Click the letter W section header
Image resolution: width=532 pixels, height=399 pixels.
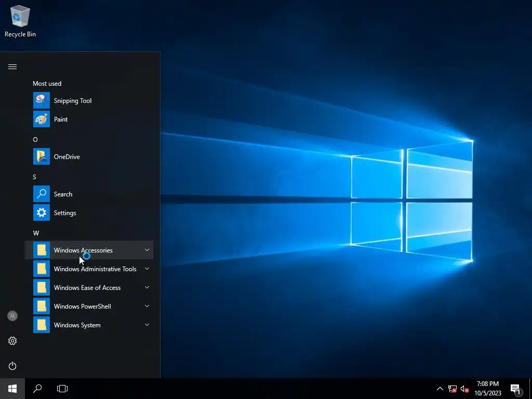(36, 233)
